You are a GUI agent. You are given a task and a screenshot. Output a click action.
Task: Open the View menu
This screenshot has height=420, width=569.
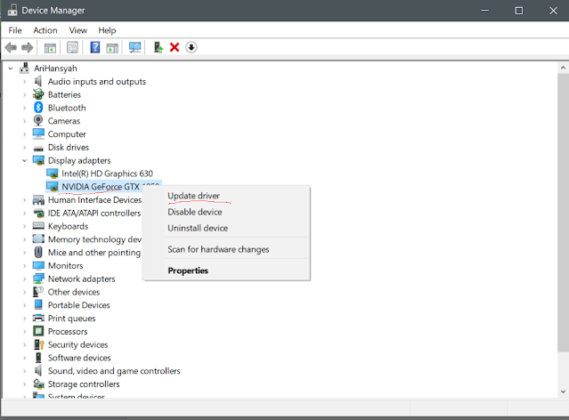[78, 30]
